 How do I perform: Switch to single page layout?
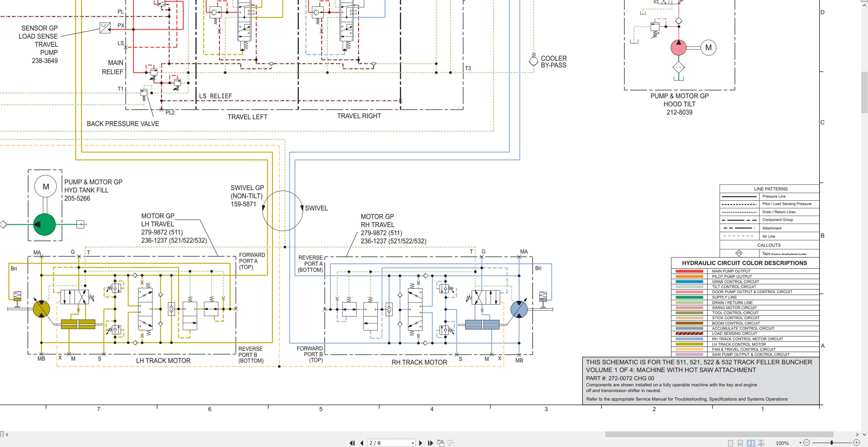[x=730, y=443]
